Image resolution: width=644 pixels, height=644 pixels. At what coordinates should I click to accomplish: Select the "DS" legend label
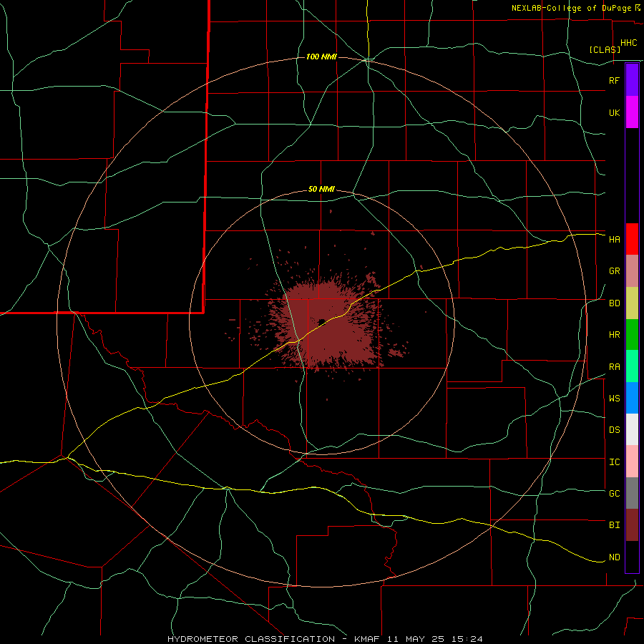point(614,430)
